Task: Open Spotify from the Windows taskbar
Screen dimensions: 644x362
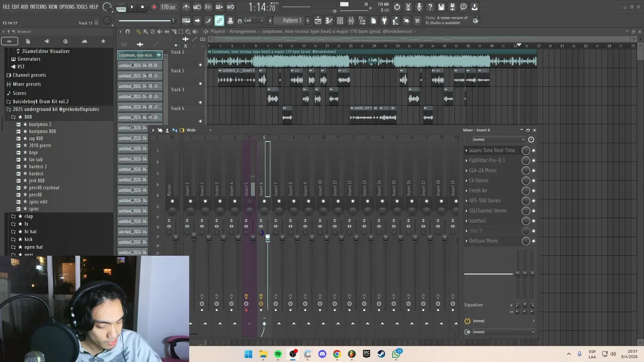Action: tap(278, 354)
